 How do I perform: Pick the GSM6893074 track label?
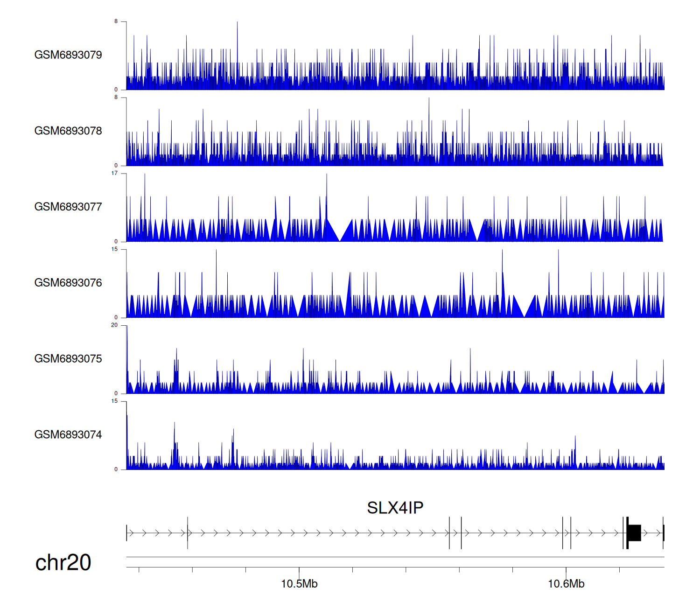coord(68,435)
